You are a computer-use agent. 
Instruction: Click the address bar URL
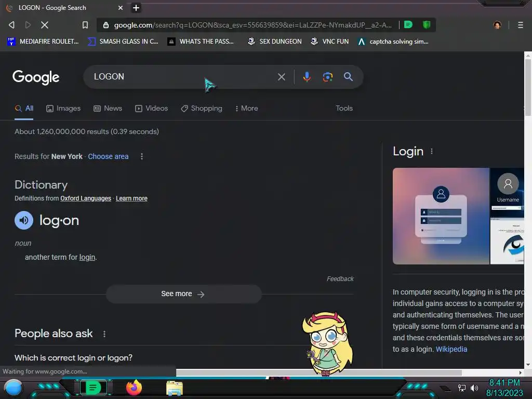pos(253,25)
